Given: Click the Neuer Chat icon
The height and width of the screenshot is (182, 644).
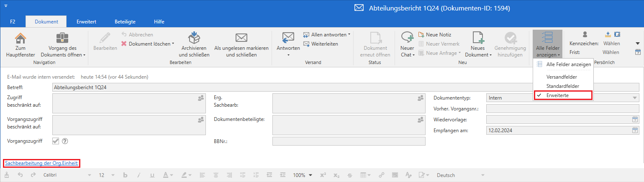Looking at the screenshot, I should (x=407, y=38).
